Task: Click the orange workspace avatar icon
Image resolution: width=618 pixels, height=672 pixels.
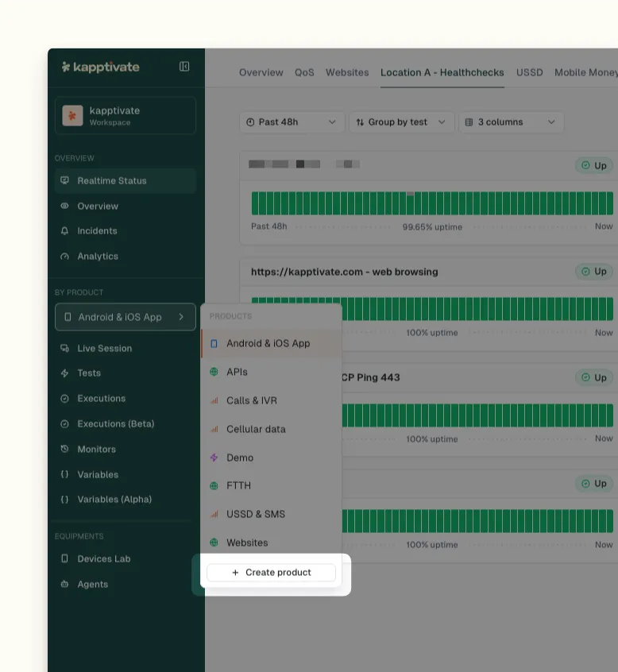Action: pyautogui.click(x=72, y=116)
